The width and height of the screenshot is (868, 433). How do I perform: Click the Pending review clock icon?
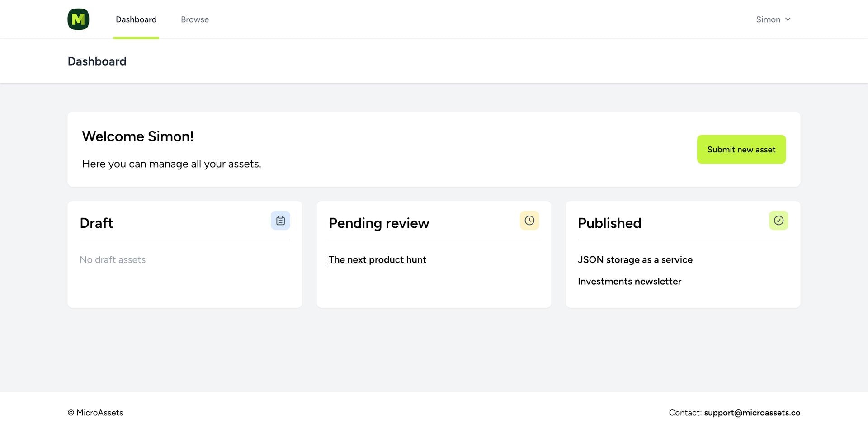click(x=529, y=221)
